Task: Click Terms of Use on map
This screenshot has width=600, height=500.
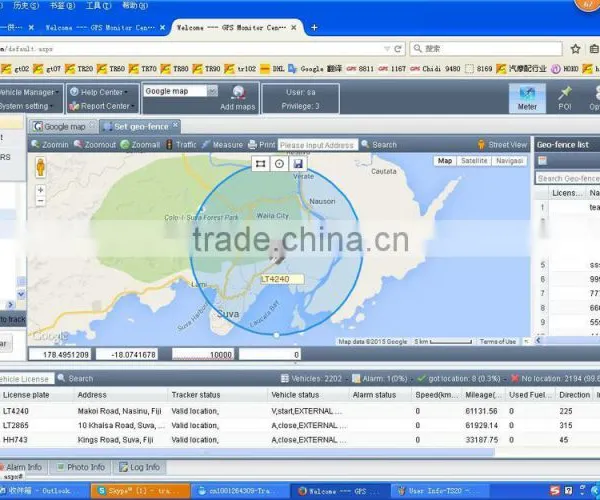Action: coord(498,341)
